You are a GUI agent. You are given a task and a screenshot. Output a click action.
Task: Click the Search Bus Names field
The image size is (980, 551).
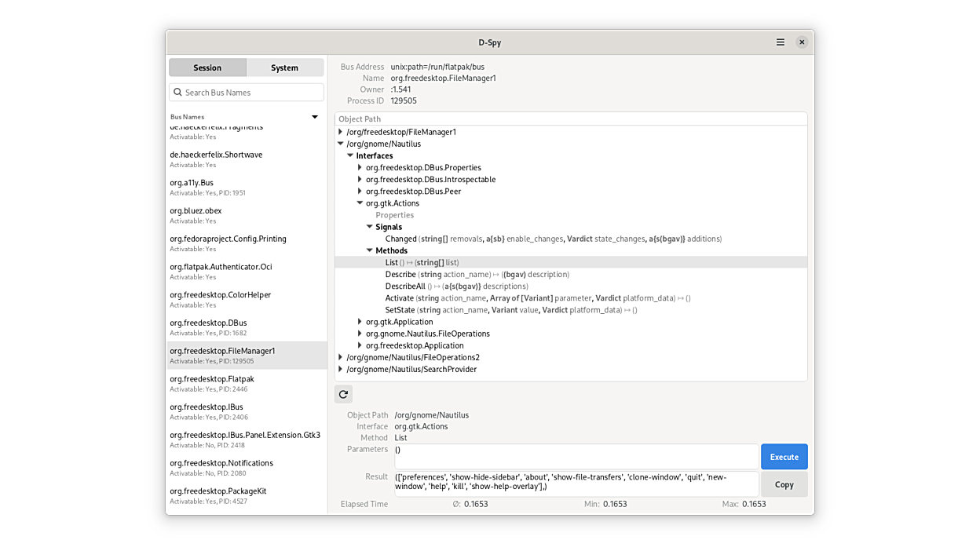coord(251,93)
